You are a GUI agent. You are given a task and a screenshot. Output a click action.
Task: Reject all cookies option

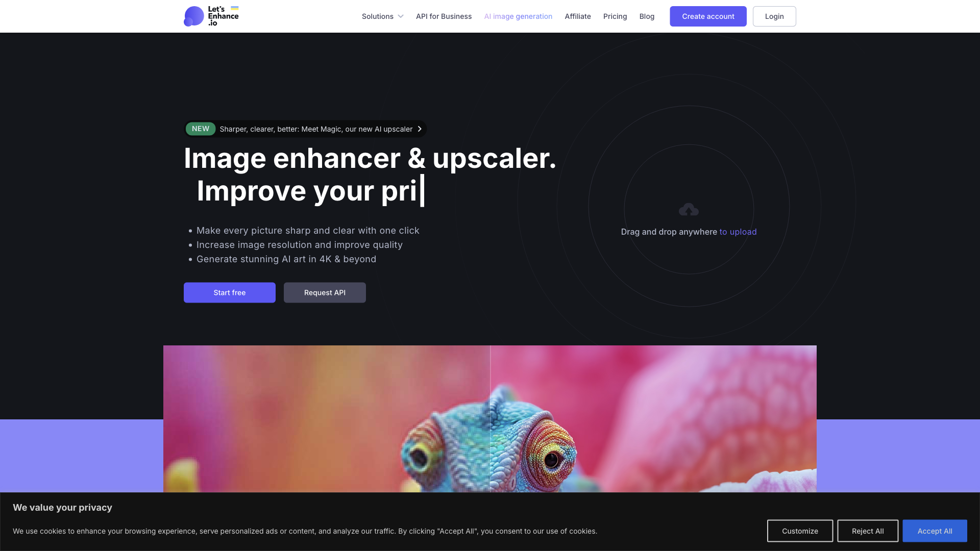point(868,531)
